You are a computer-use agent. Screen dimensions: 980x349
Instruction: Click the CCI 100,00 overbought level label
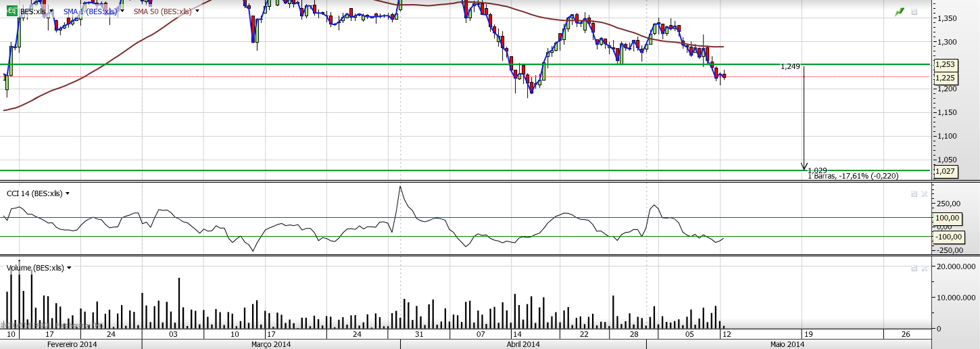(x=947, y=218)
